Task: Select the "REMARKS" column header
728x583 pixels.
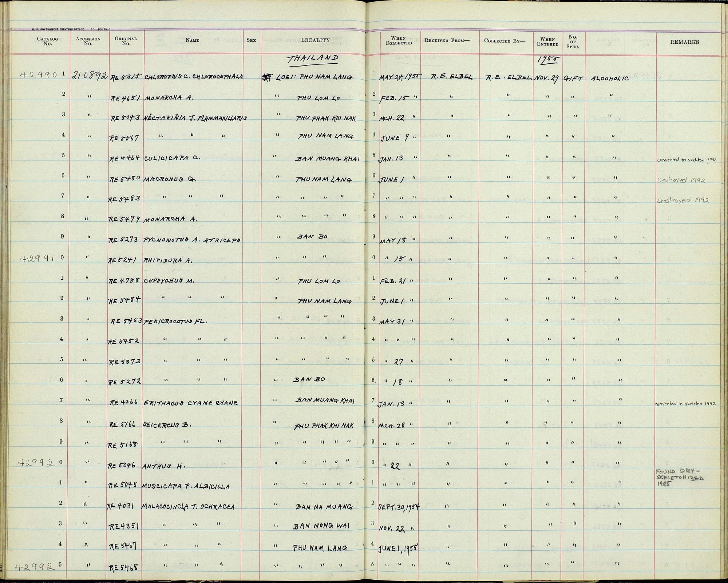Action: tap(684, 42)
